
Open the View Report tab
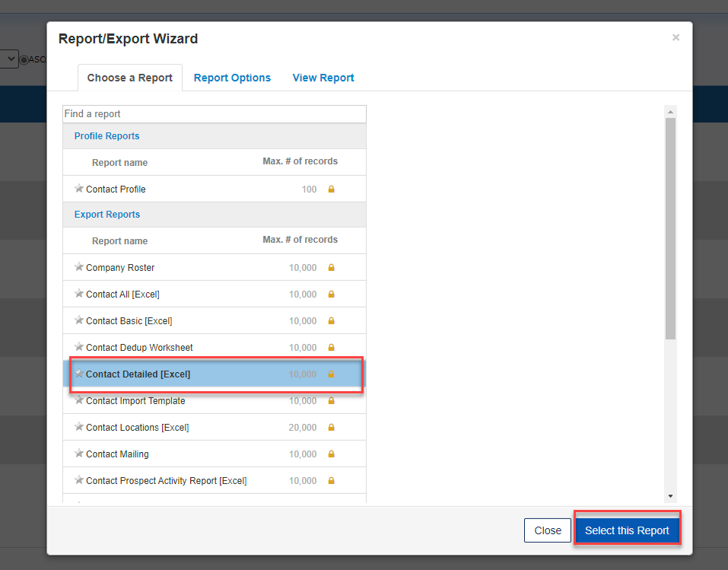point(323,78)
